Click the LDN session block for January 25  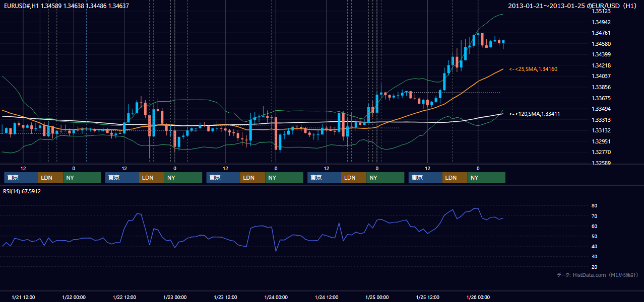[456, 178]
